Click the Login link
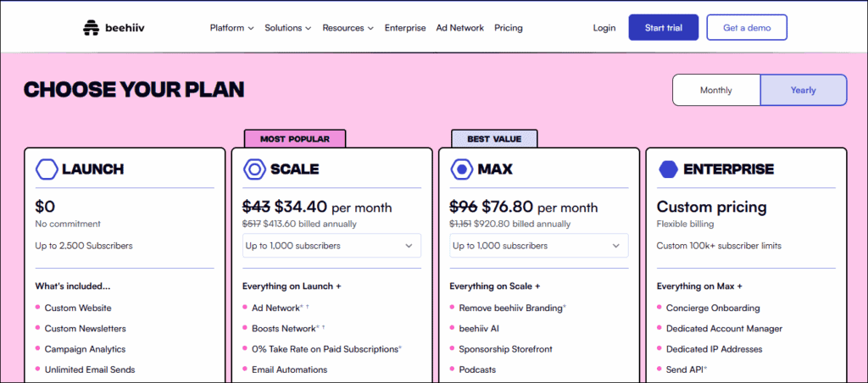The width and height of the screenshot is (868, 383). (604, 28)
